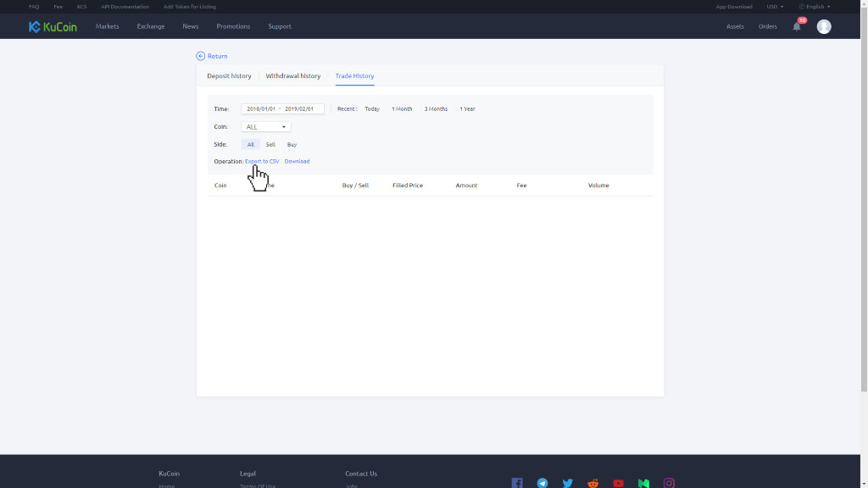Open the Markets menu

coord(107,26)
